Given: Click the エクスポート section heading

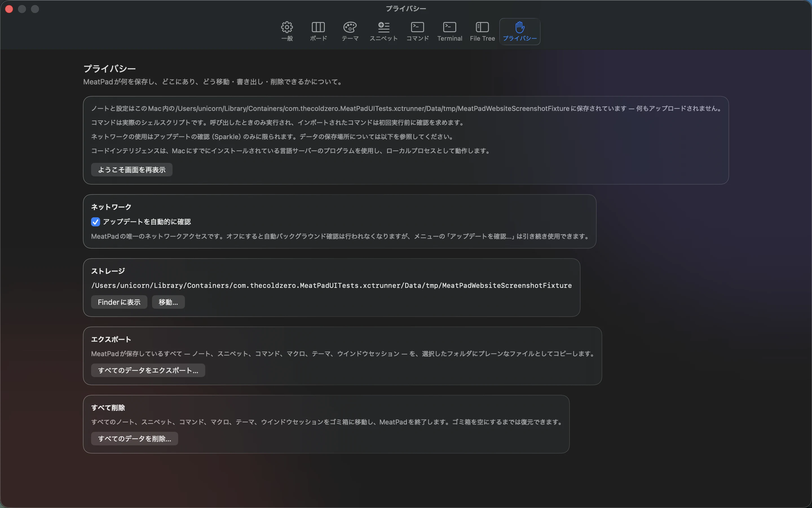Looking at the screenshot, I should (x=111, y=339).
